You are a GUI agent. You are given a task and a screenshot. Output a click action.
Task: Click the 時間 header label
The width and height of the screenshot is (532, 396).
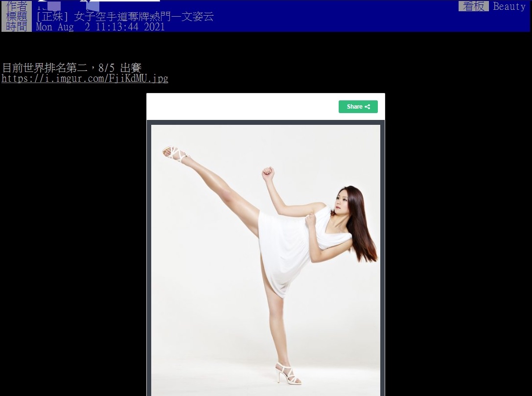[x=17, y=27]
